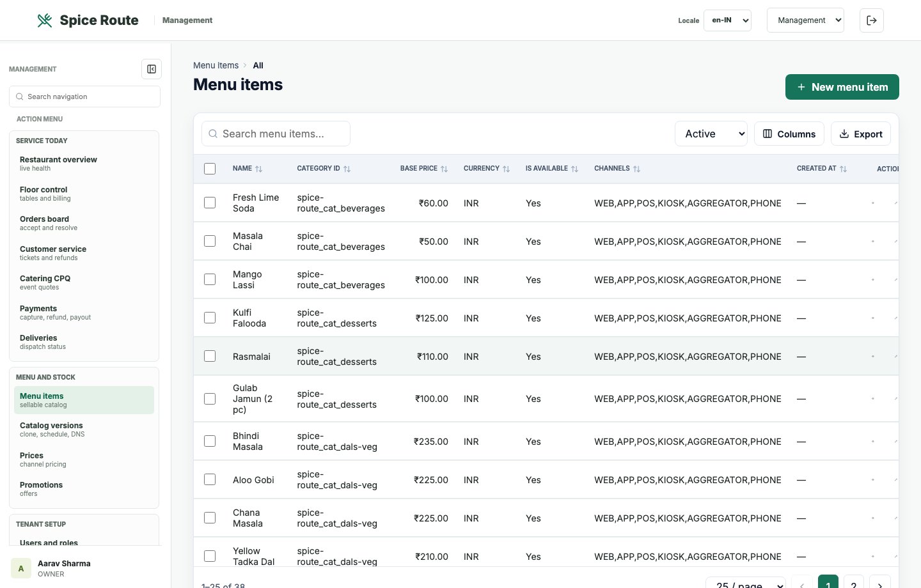The height and width of the screenshot is (588, 921).
Task: Click the Spice Route logo icon
Action: [x=45, y=20]
